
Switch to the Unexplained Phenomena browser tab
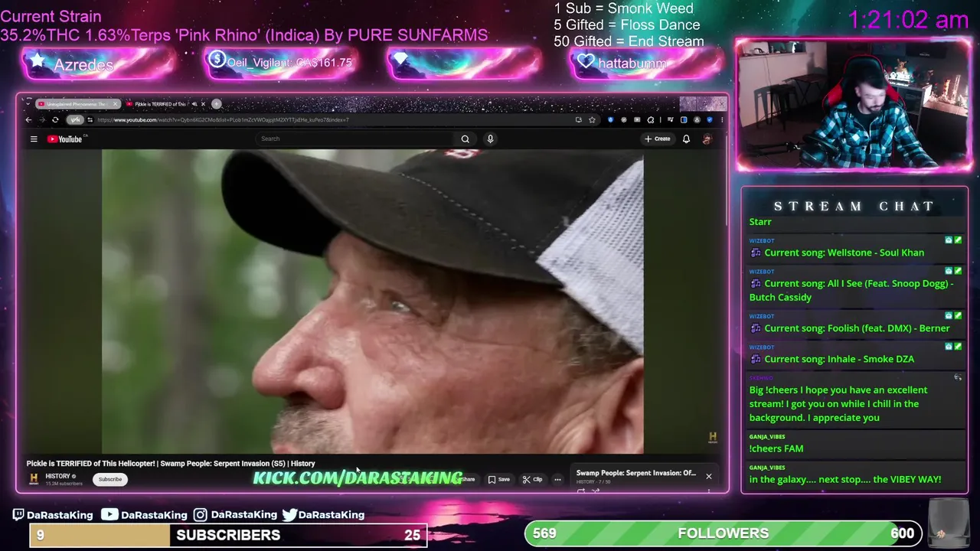(77, 103)
